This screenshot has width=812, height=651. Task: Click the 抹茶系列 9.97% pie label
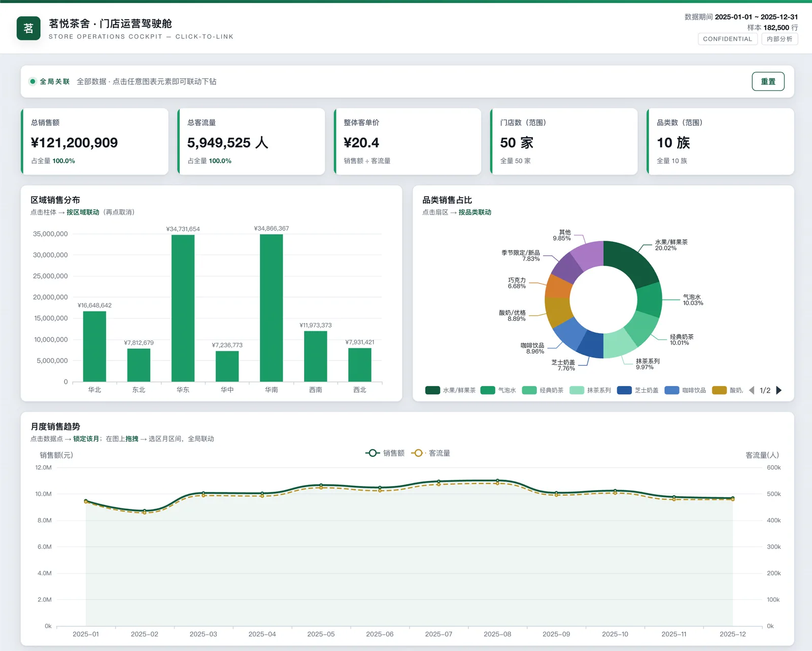pos(648,364)
